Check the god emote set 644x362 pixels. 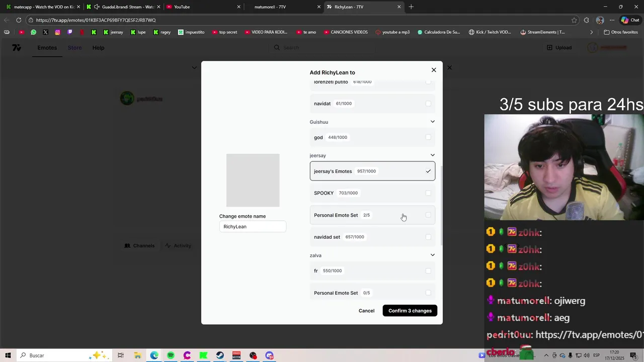click(428, 137)
